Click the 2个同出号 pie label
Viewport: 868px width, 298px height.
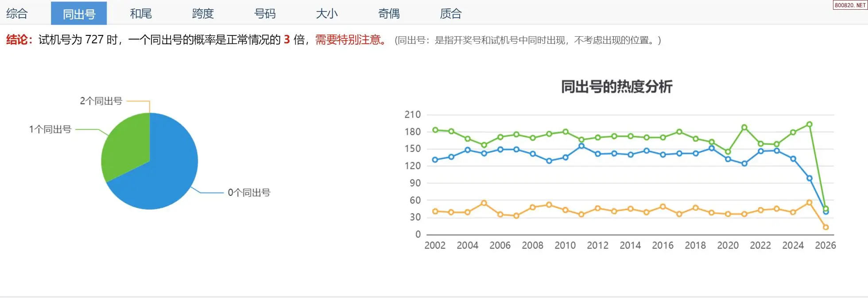coord(101,101)
